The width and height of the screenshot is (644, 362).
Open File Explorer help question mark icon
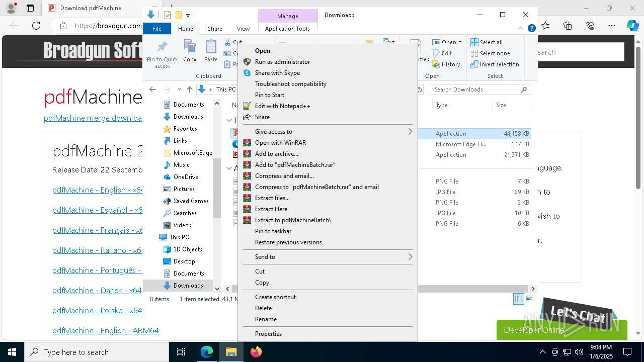(x=531, y=29)
